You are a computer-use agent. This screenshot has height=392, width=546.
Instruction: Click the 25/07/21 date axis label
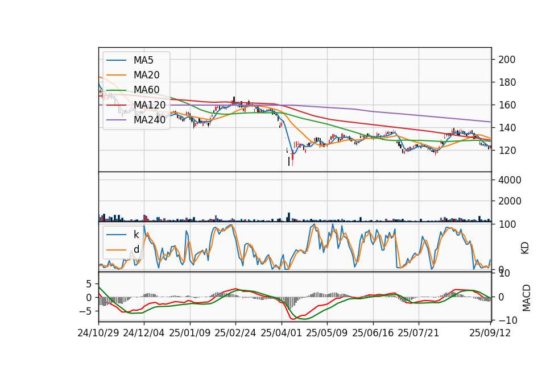pyautogui.click(x=418, y=333)
